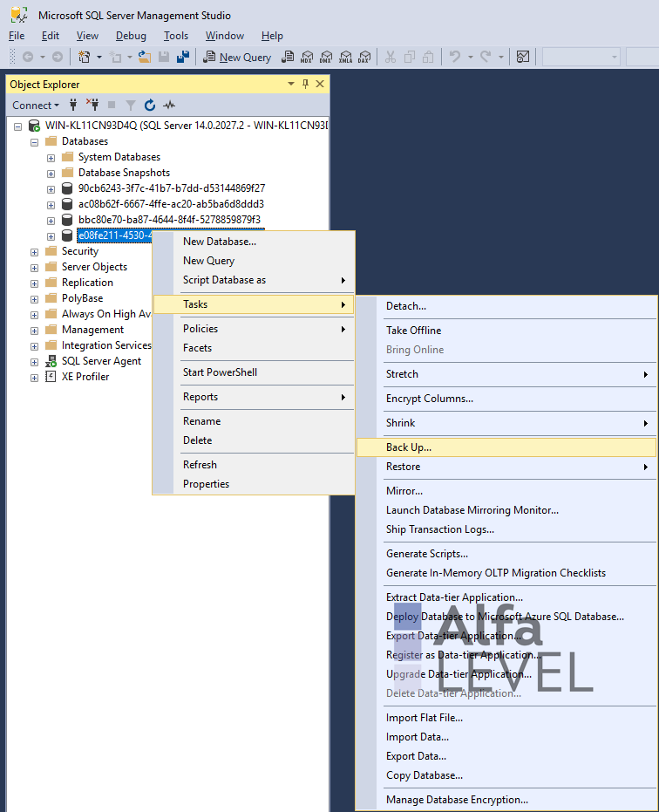Click Export Data... option
Viewport: 659px width, 812px height.
click(x=506, y=756)
